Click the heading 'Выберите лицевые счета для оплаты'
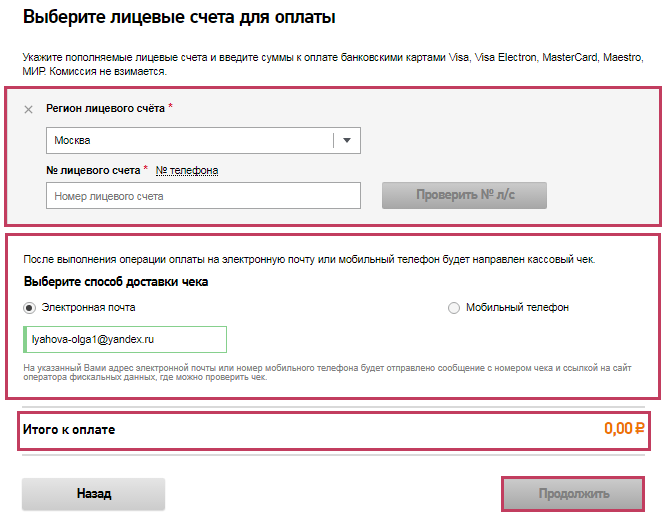Screen dimensions: 667x525 pyautogui.click(x=179, y=17)
